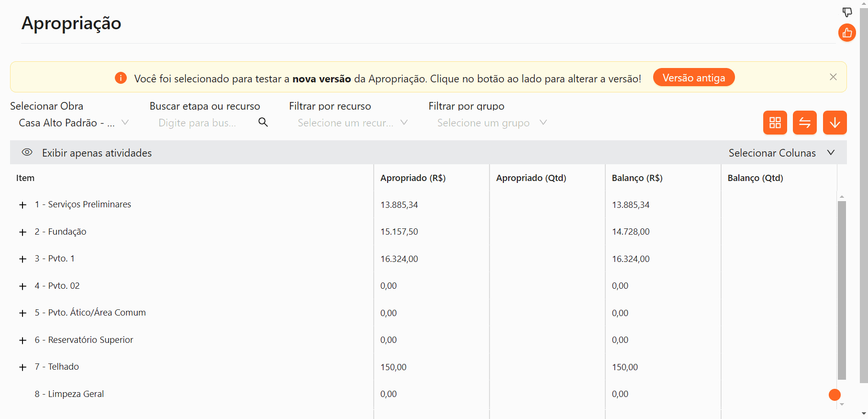Close the new version notification banner
This screenshot has width=868, height=419.
point(833,77)
